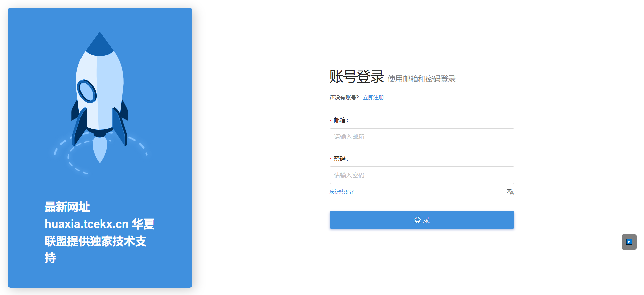
Task: Click the 忘记密码? link
Action: pyautogui.click(x=341, y=192)
